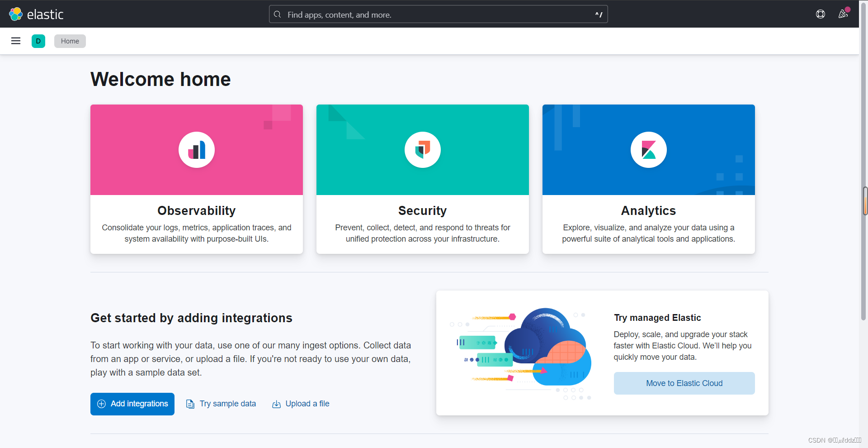Click the Elastic Cloud illustration
Screen dimensions: 868x448
point(521,353)
